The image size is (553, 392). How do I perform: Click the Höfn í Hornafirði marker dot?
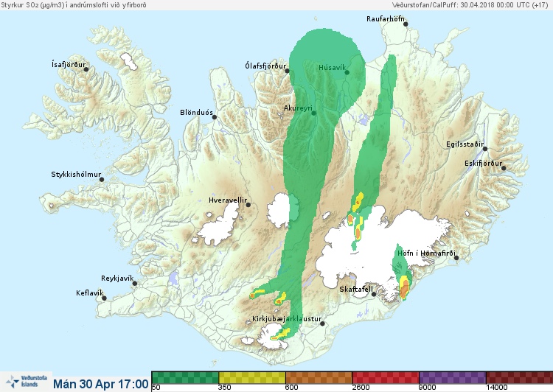[x=456, y=258]
